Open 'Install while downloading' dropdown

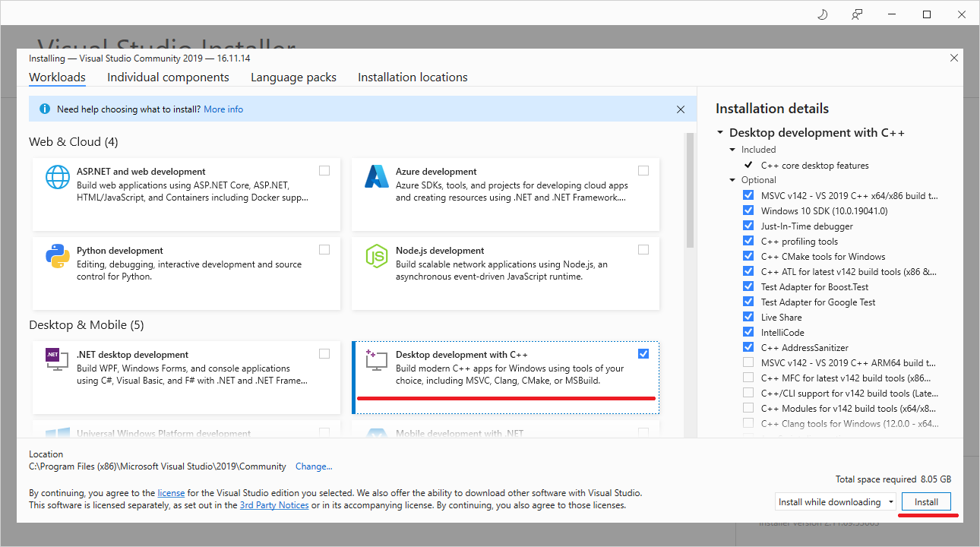(836, 502)
